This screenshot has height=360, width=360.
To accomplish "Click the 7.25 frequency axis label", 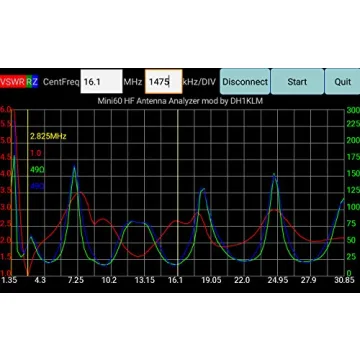I will pyautogui.click(x=76, y=280).
